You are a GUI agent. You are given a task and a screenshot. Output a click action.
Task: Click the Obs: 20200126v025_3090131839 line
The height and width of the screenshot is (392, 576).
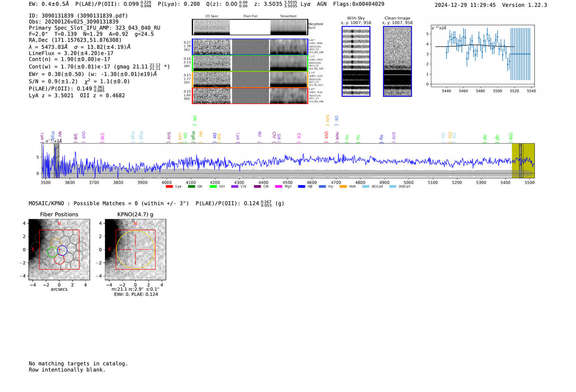[74, 22]
